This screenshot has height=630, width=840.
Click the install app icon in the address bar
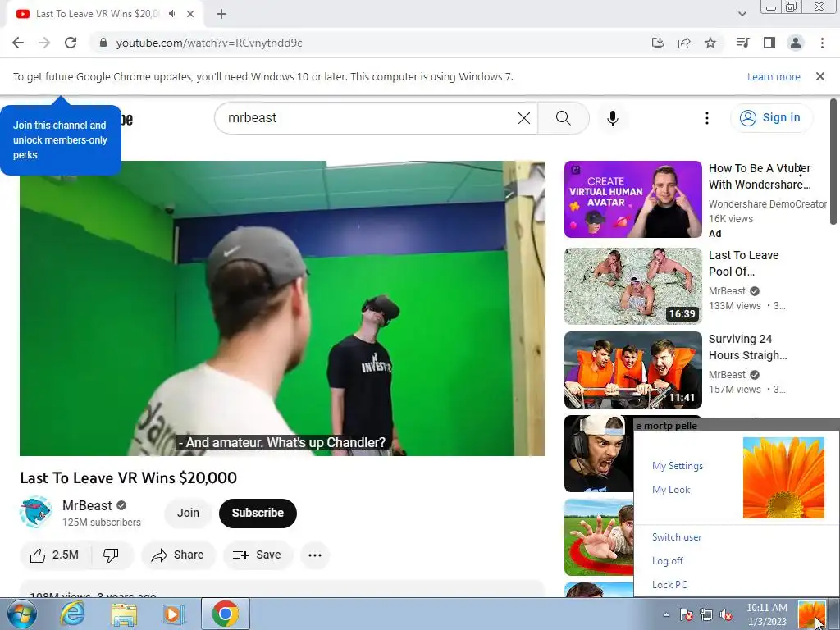(657, 43)
